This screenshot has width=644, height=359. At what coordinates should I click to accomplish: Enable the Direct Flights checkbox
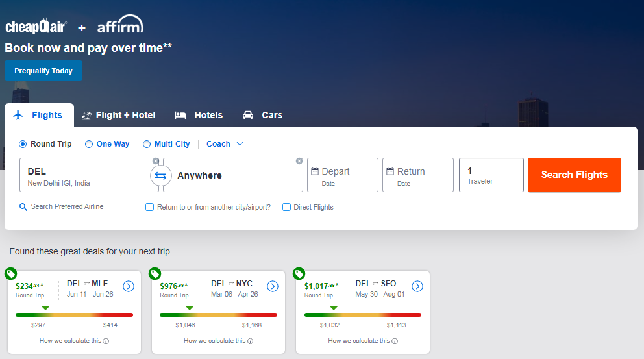pos(287,207)
